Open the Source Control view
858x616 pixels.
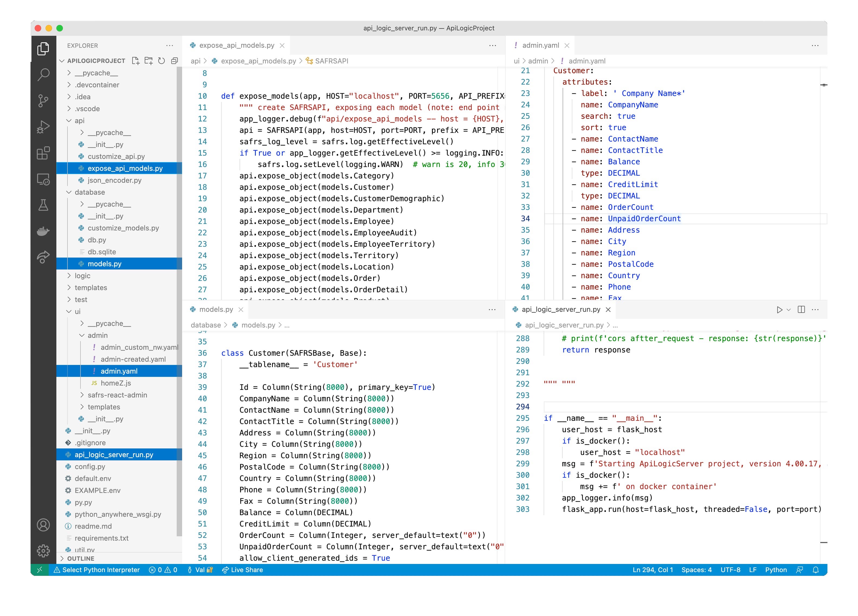pyautogui.click(x=43, y=101)
